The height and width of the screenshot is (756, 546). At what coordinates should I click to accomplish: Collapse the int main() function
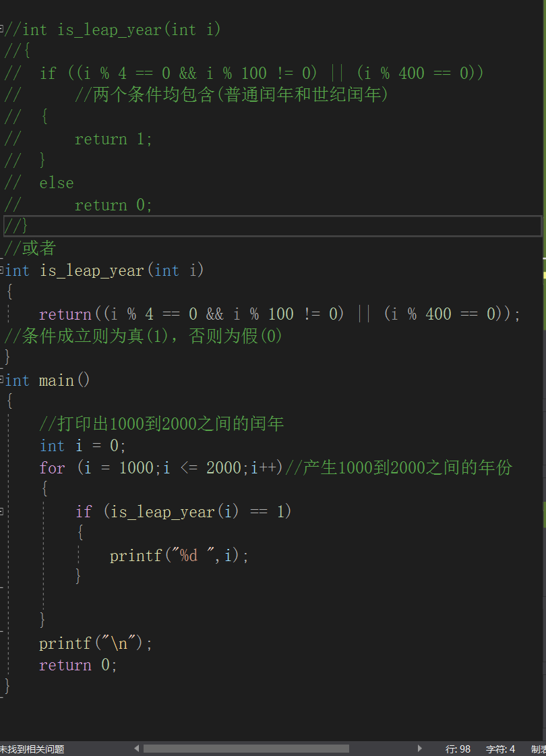pyautogui.click(x=1, y=379)
